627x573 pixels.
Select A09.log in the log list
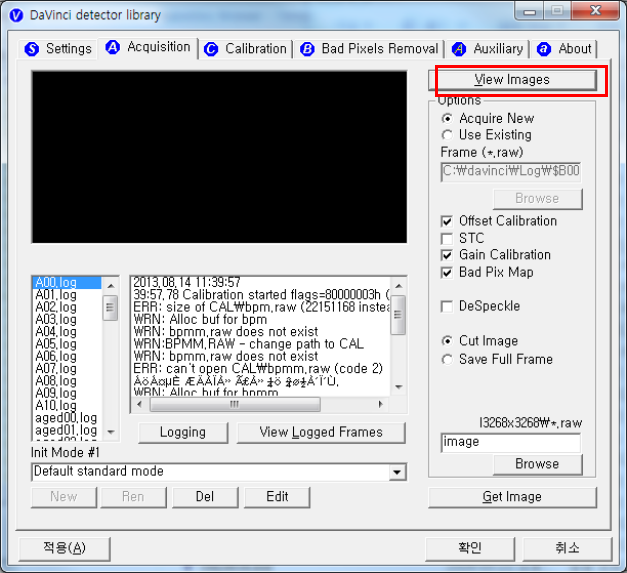(x=66, y=393)
